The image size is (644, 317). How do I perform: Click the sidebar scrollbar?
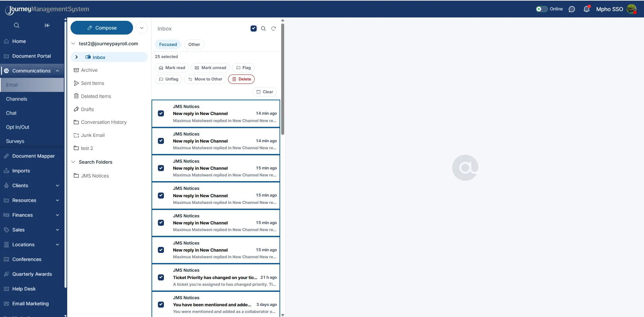tap(66, 154)
